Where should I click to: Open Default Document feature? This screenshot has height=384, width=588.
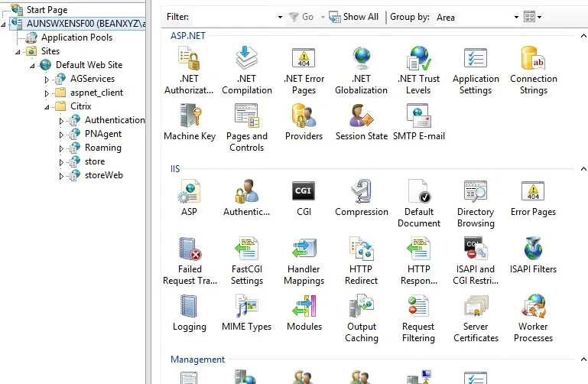419,203
